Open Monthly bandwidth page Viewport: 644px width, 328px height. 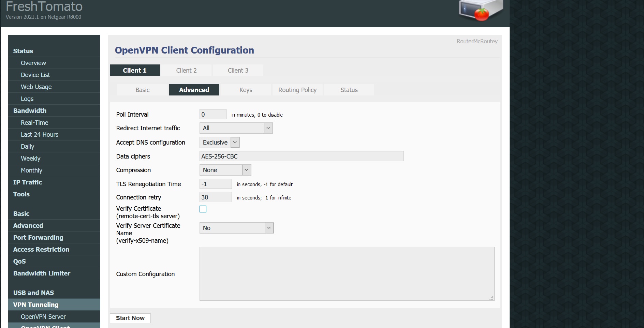click(54, 170)
